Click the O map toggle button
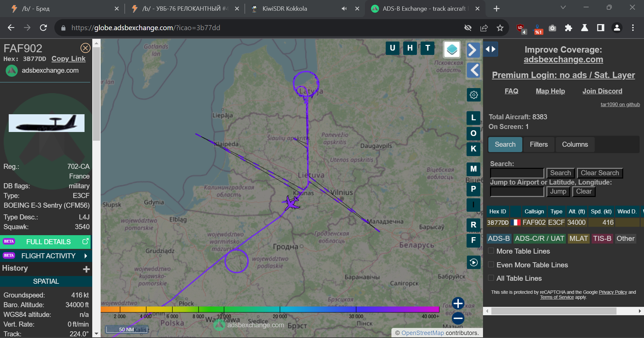644x338 pixels. (474, 133)
